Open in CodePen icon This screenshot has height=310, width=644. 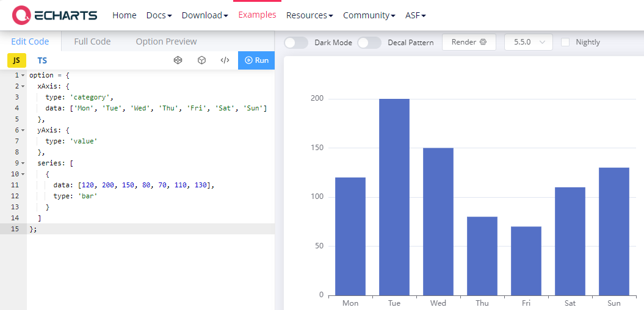coord(178,60)
